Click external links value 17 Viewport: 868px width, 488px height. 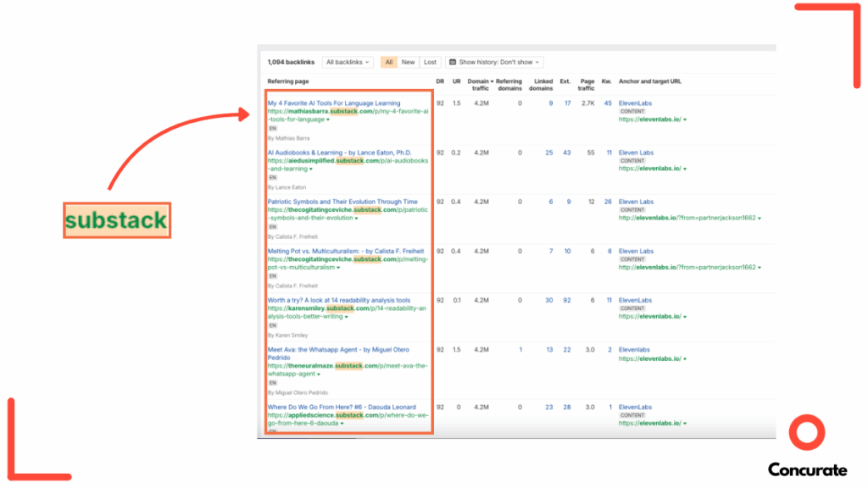(567, 103)
